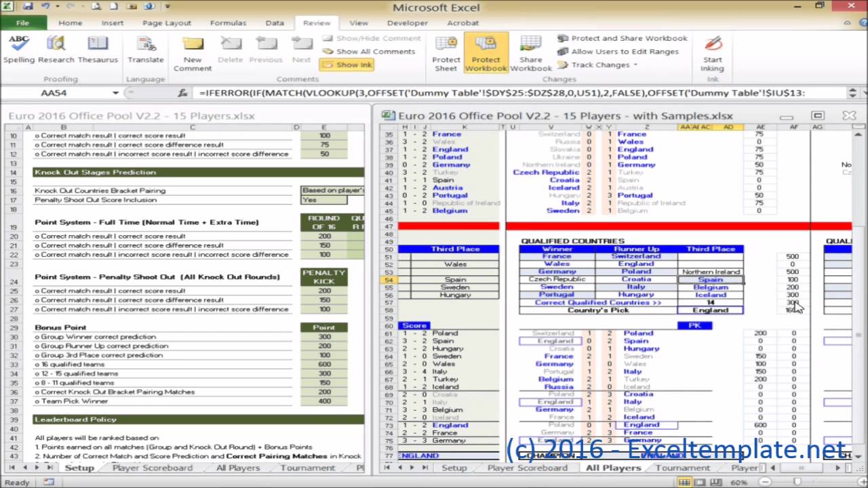
Task: Switch to the Formulas tab
Action: pos(228,23)
